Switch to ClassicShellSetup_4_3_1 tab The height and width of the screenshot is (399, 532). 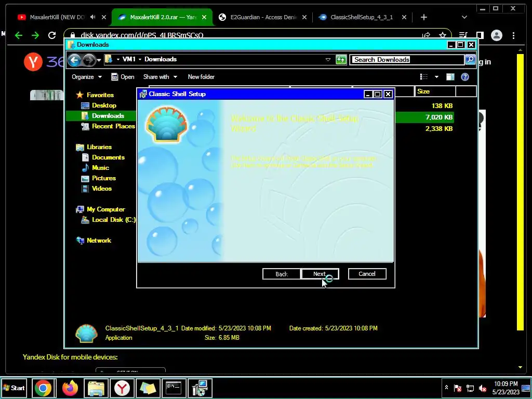click(x=362, y=17)
